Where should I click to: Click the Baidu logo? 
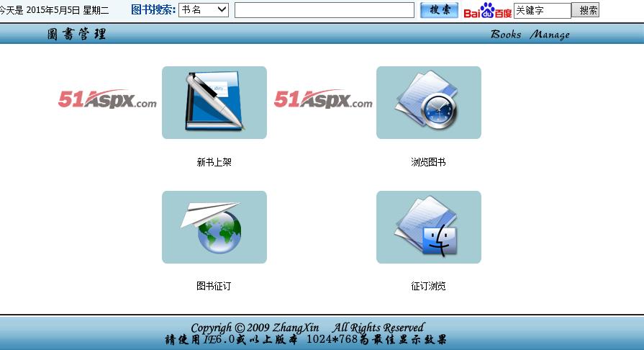[x=488, y=11]
